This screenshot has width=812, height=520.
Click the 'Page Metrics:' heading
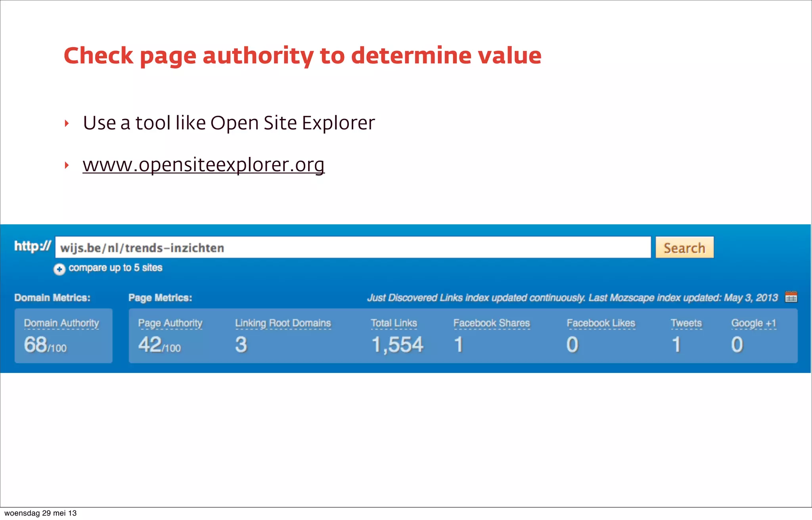160,298
